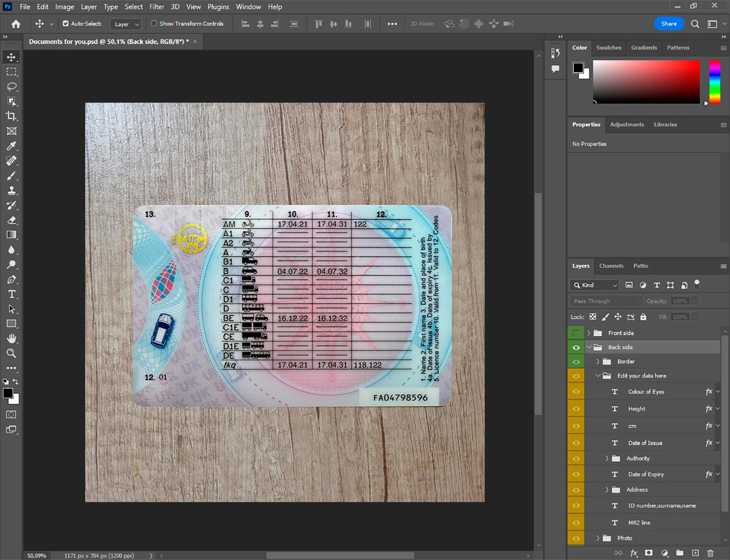Viewport: 730px width, 560px height.
Task: Open the Auto-Select Layer dropdown
Action: coord(126,24)
